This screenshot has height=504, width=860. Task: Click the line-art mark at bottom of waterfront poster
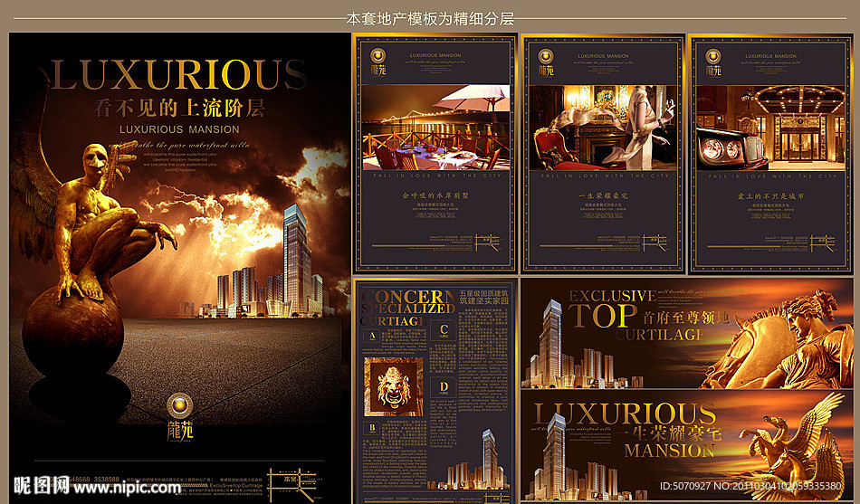[488, 242]
